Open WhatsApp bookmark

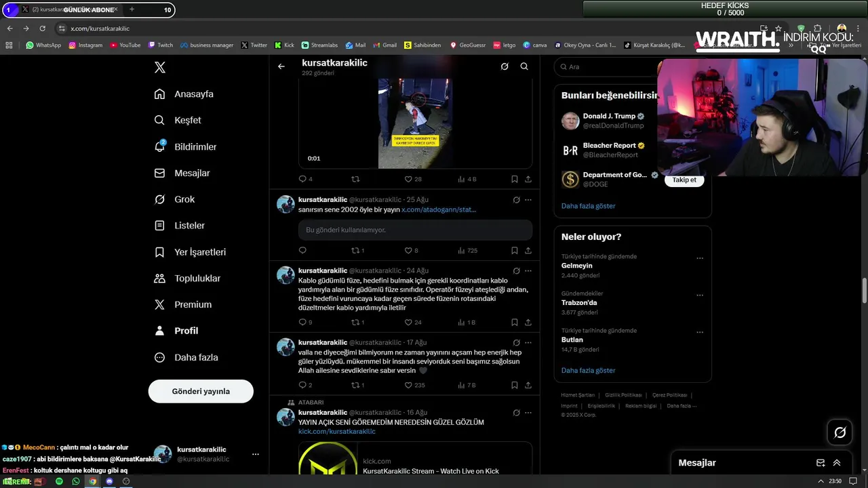[43, 45]
